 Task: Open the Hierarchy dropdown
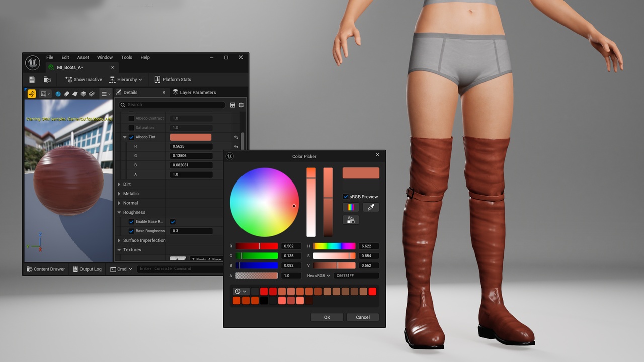[x=126, y=79]
